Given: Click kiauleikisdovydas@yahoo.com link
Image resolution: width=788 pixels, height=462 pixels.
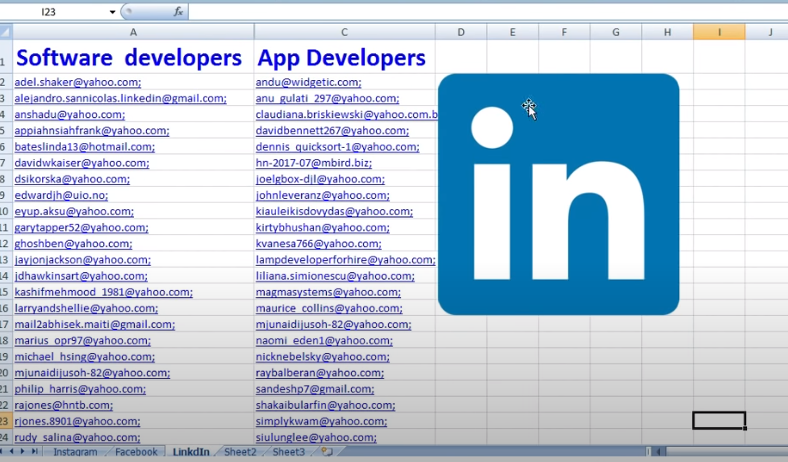Looking at the screenshot, I should [334, 211].
